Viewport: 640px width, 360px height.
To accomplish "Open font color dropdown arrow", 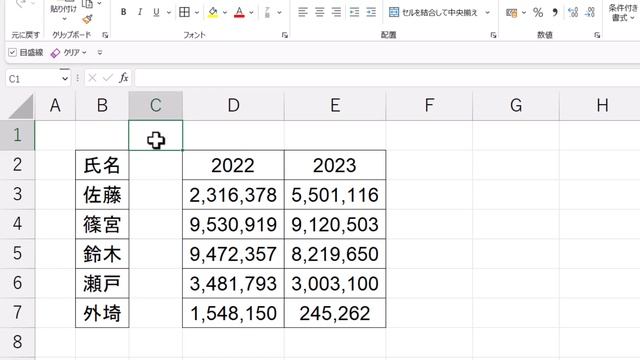I will [x=251, y=13].
